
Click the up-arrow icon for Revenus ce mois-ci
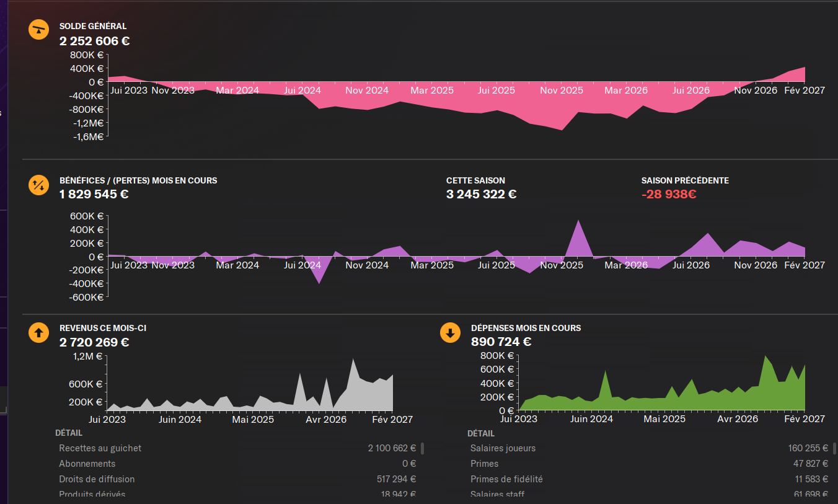tap(38, 332)
